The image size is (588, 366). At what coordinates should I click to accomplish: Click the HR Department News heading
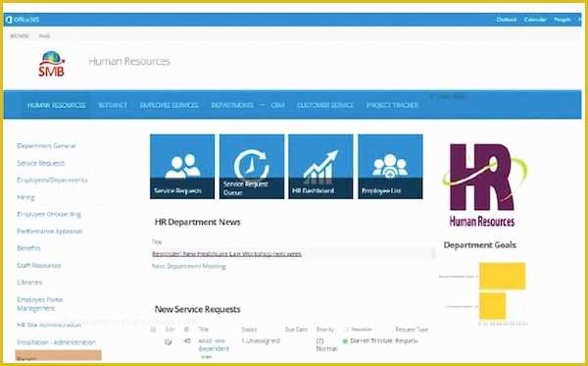click(197, 222)
